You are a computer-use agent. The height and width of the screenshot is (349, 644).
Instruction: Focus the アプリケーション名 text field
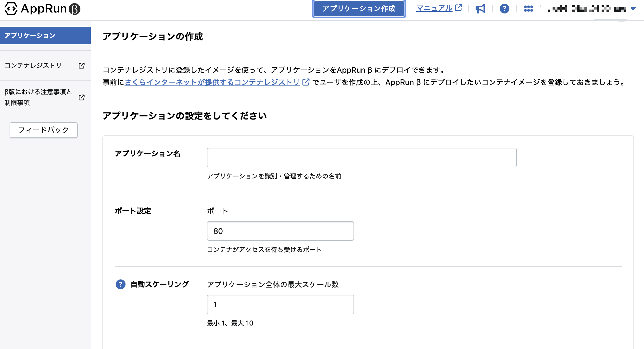[362, 157]
